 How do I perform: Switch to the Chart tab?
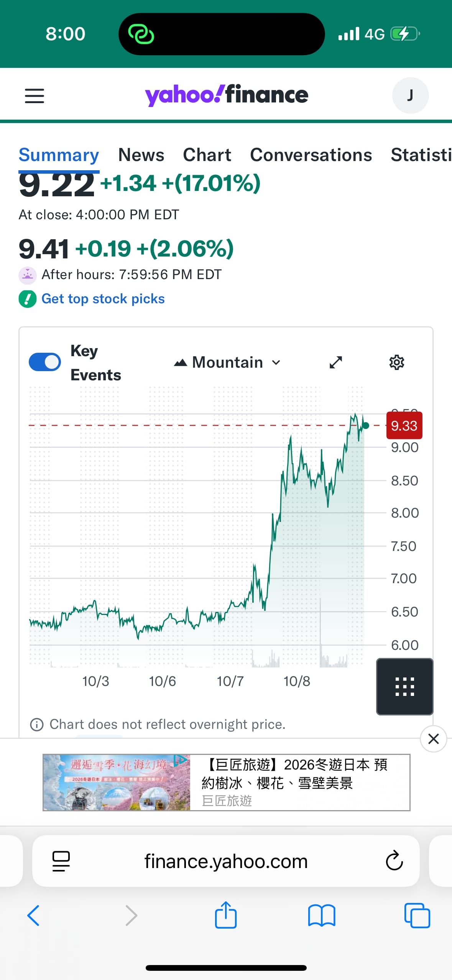(207, 155)
